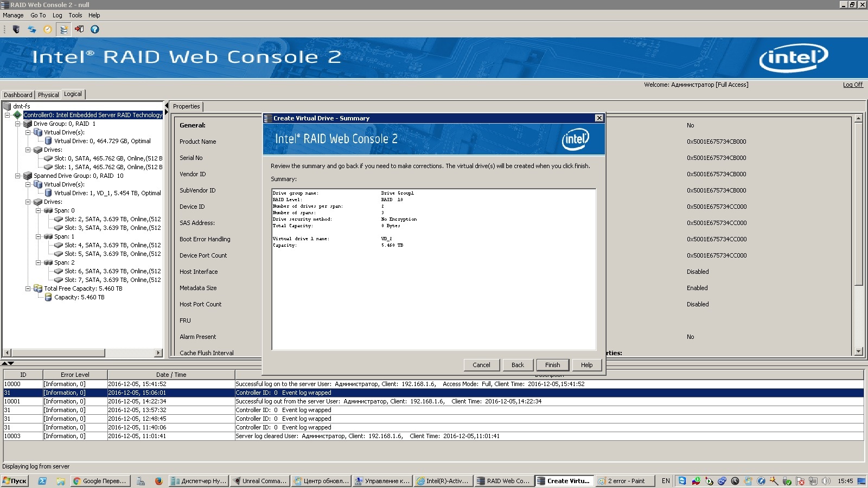The height and width of the screenshot is (488, 868).
Task: Collapse Virtual Drive(s) under Drive Group 0
Action: click(x=28, y=132)
